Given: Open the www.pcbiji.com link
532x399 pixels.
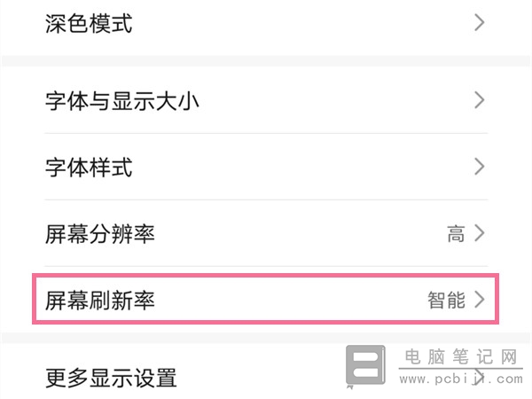Looking at the screenshot, I should point(461,379).
